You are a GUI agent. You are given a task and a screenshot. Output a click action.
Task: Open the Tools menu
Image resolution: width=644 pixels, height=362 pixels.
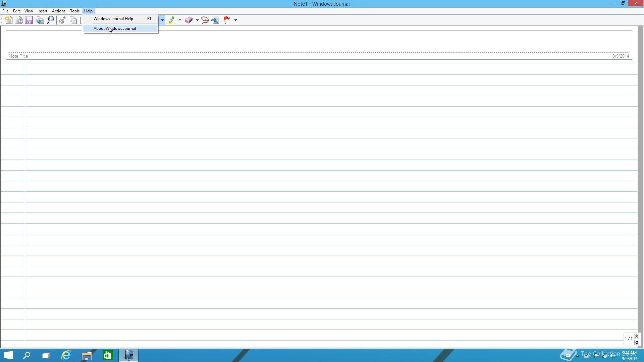pyautogui.click(x=75, y=11)
